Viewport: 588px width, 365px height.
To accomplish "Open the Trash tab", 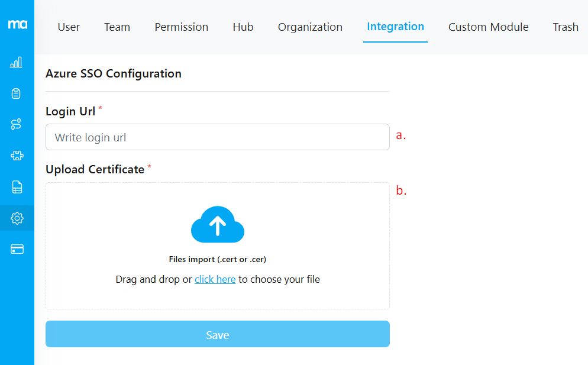I will pyautogui.click(x=565, y=27).
